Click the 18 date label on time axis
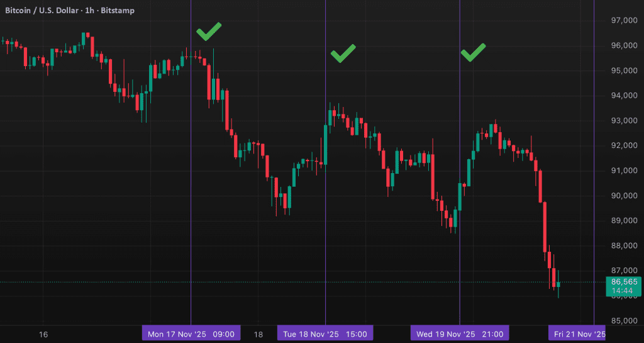This screenshot has height=343, width=644. click(257, 334)
